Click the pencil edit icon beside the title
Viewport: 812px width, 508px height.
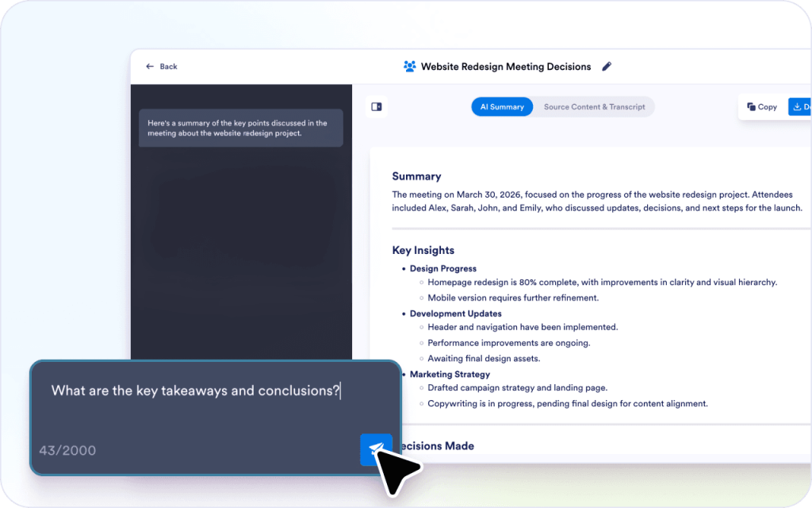click(x=607, y=67)
